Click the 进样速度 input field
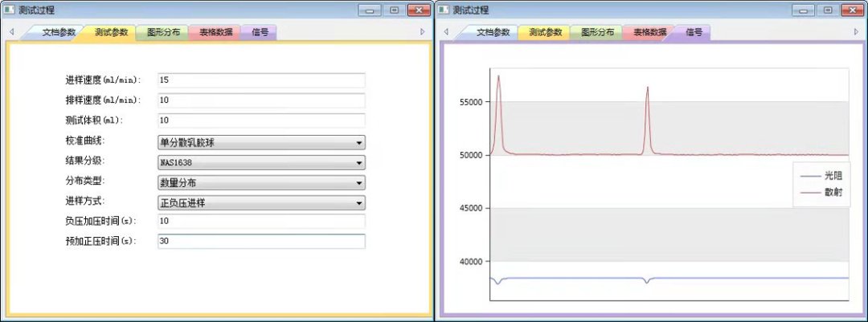 tap(261, 80)
